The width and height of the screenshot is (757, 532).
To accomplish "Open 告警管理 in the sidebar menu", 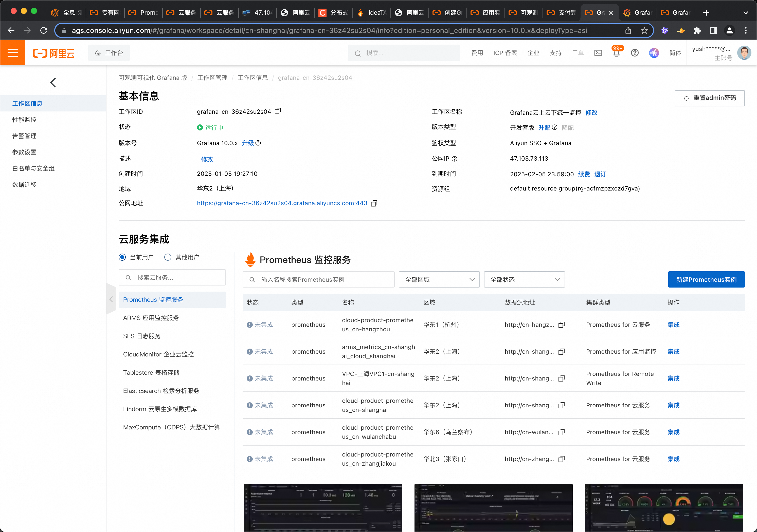I will [24, 136].
